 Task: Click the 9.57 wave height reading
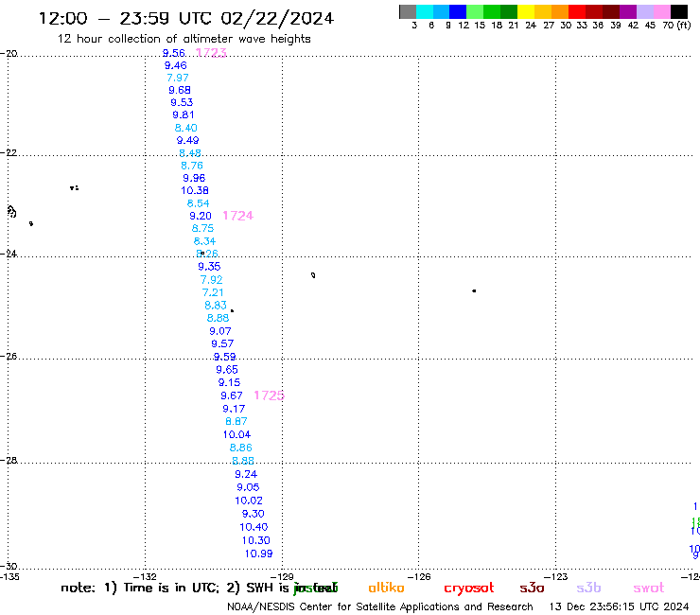pos(222,343)
